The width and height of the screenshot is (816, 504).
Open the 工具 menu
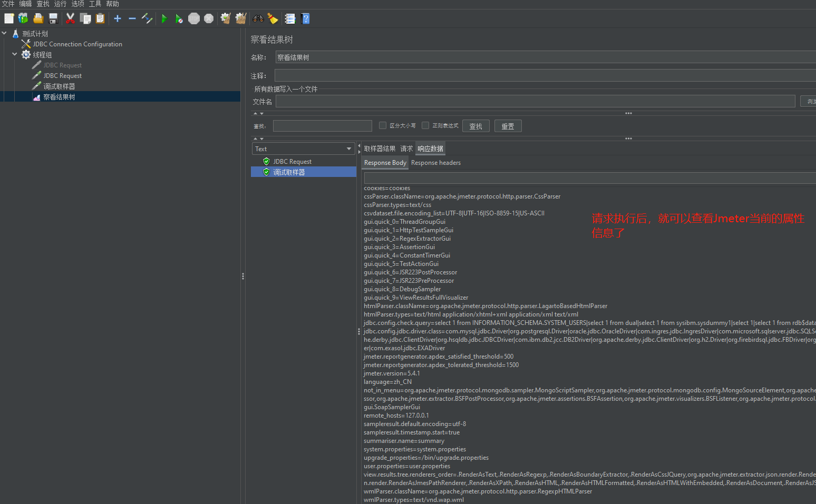[95, 4]
